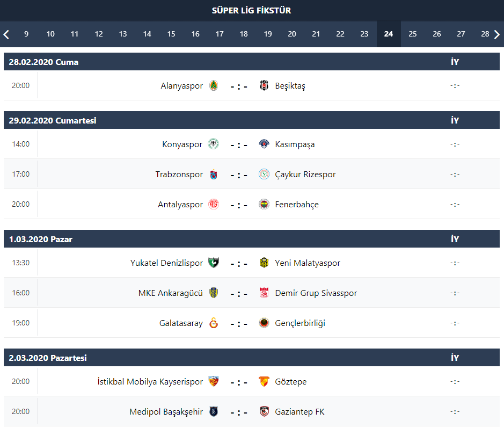Click Gaziantep FK team name

[300, 412]
